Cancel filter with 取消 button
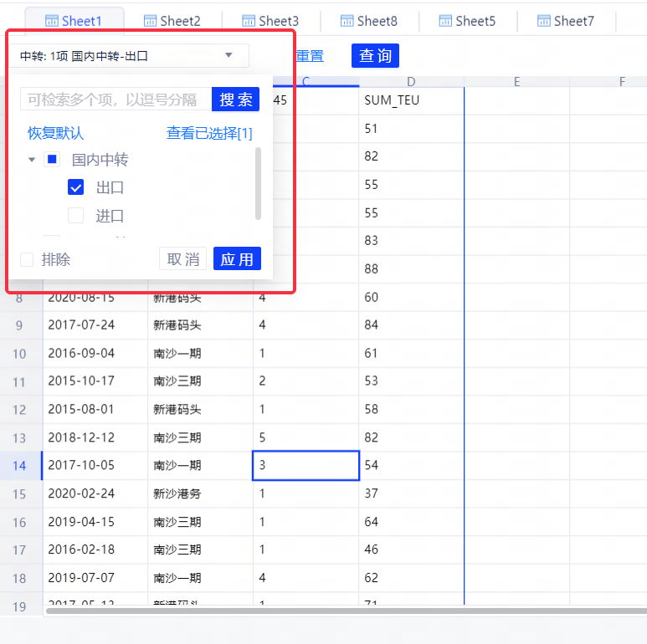 (x=182, y=259)
